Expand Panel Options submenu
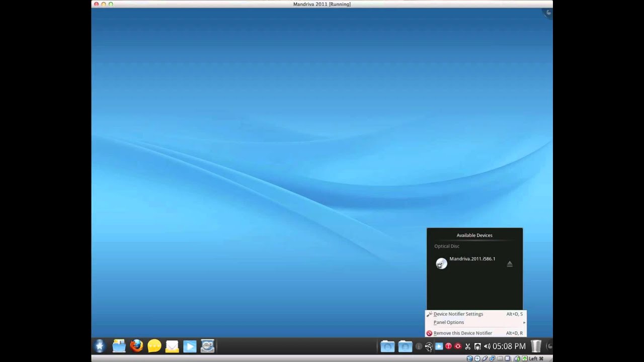The image size is (644, 362). coord(475,322)
